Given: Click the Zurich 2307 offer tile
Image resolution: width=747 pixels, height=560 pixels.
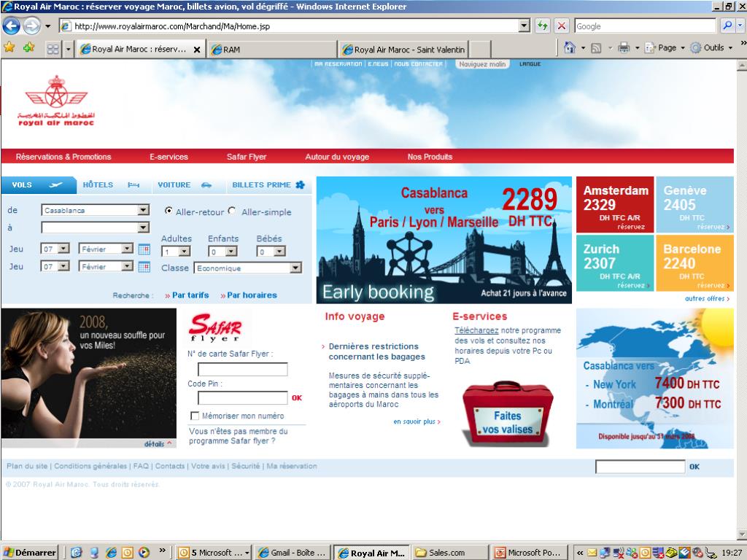Looking at the screenshot, I should coord(615,262).
